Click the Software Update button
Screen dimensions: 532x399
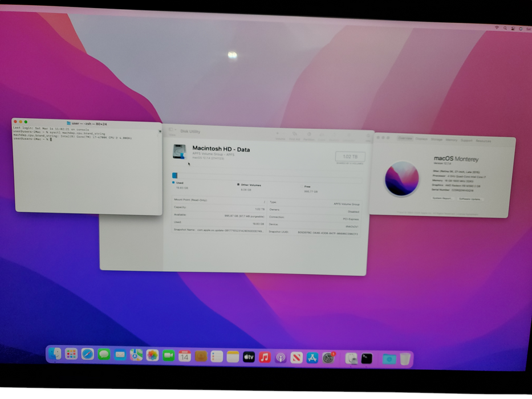(470, 199)
